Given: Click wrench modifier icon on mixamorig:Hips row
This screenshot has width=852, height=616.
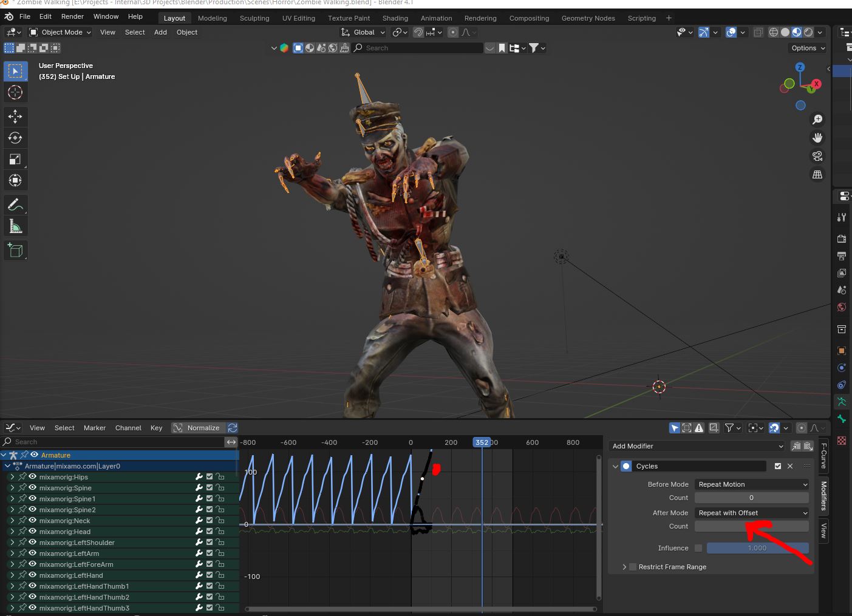Looking at the screenshot, I should point(199,477).
